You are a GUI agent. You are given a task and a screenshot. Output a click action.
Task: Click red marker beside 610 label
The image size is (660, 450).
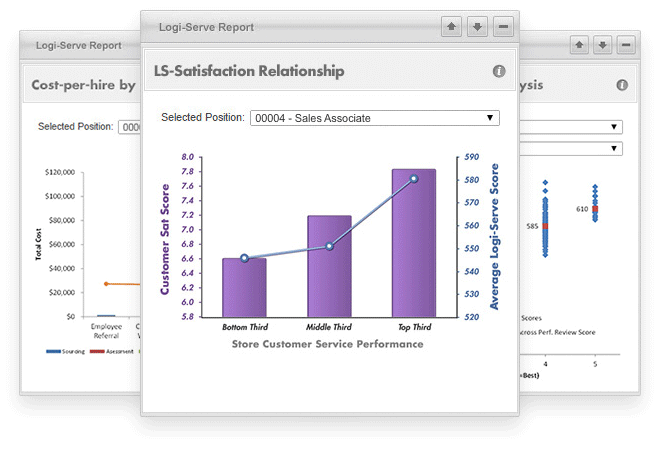595,209
